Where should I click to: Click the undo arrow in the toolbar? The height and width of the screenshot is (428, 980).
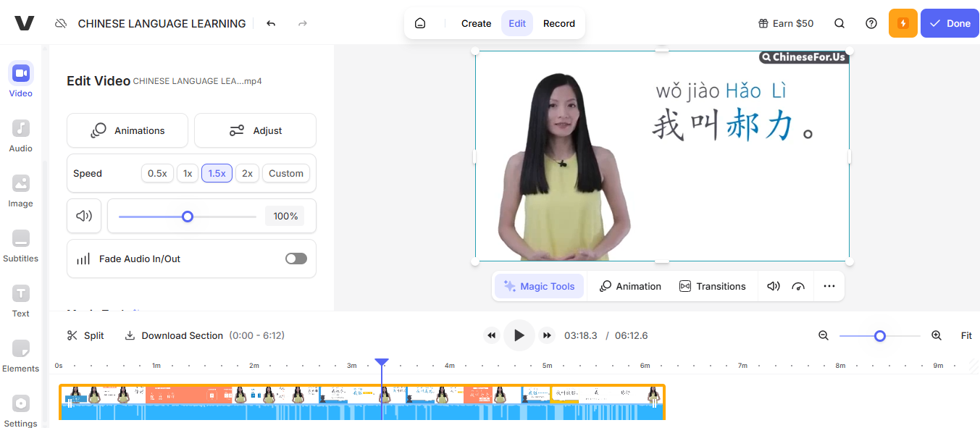(x=271, y=22)
